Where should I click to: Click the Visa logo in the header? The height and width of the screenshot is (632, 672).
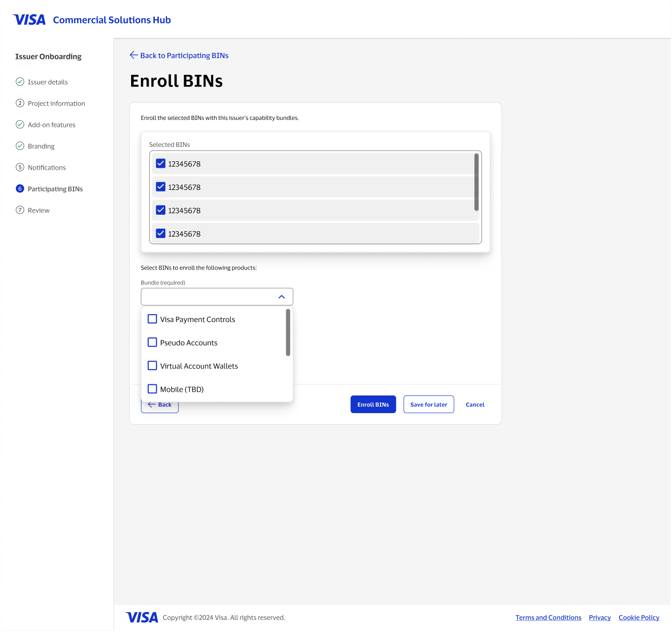click(29, 20)
